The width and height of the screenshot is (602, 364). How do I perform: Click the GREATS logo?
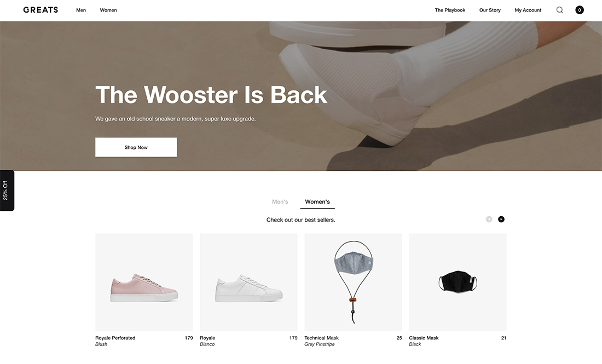click(40, 10)
